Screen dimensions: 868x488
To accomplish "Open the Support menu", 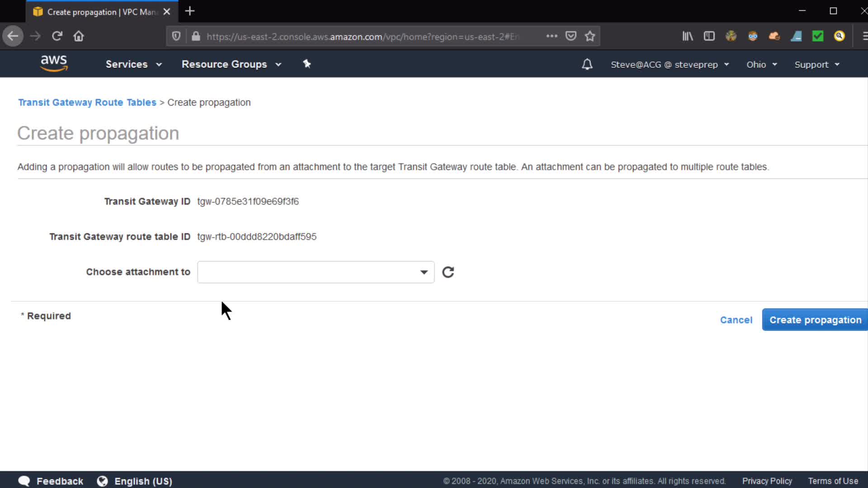I will click(x=816, y=65).
